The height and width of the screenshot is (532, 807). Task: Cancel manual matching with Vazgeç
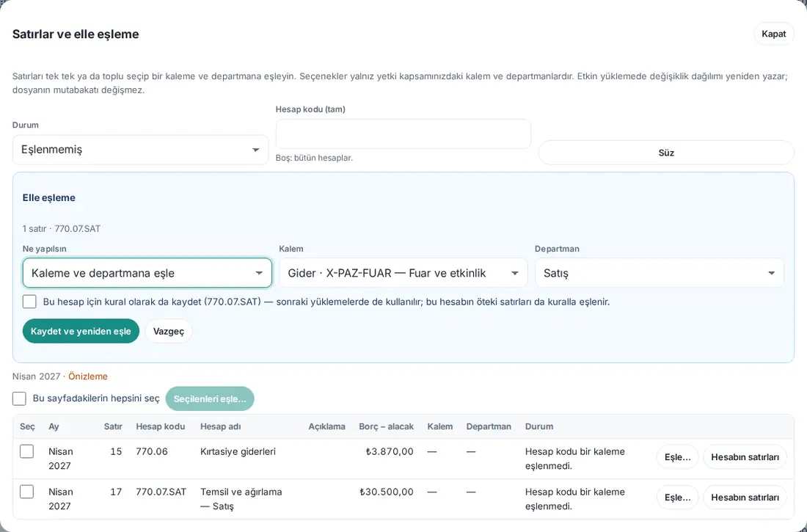pyautogui.click(x=169, y=331)
